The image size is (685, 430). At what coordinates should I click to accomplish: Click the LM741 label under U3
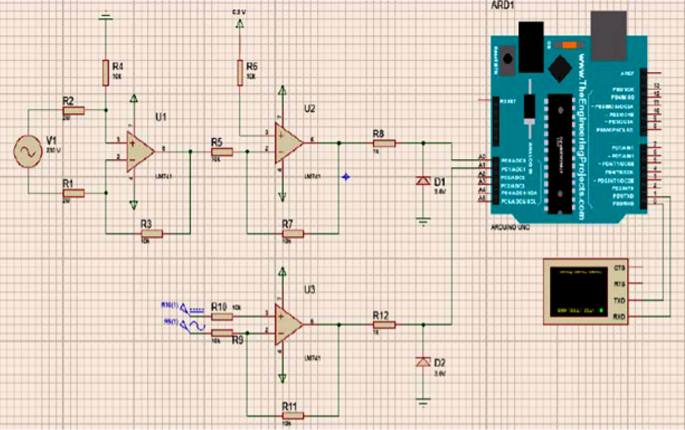[313, 358]
